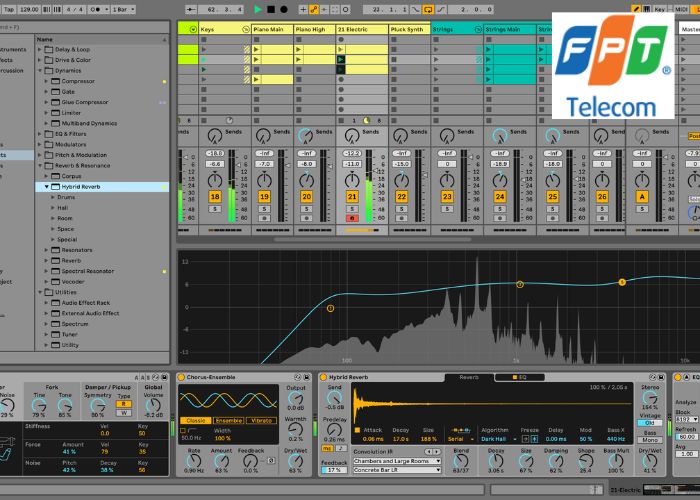Switch to EQ tab in Hybrid Reverb

click(518, 377)
